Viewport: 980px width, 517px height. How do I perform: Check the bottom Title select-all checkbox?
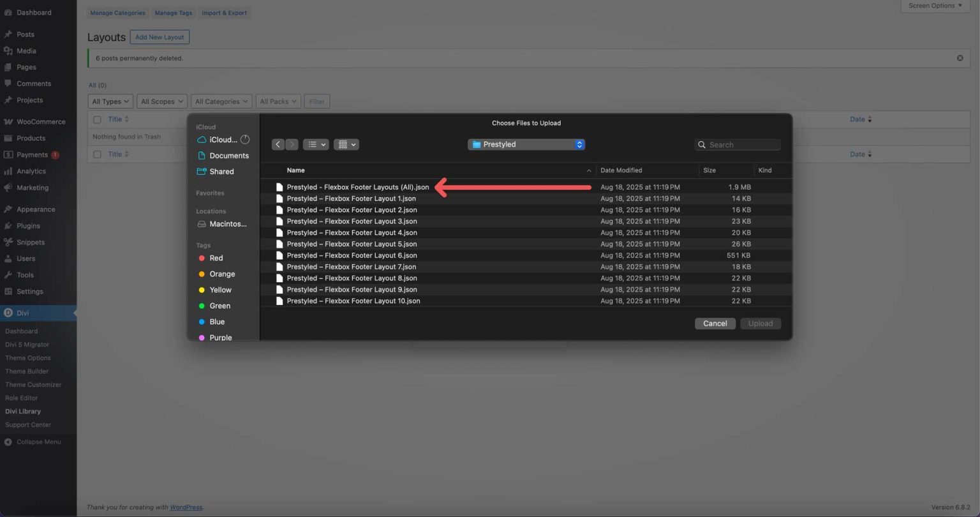pos(97,154)
